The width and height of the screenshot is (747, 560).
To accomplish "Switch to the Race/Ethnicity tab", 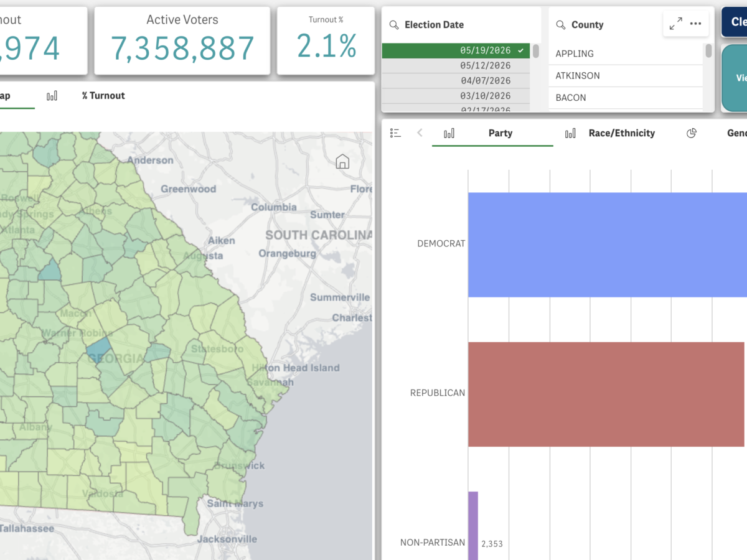I will (x=622, y=133).
